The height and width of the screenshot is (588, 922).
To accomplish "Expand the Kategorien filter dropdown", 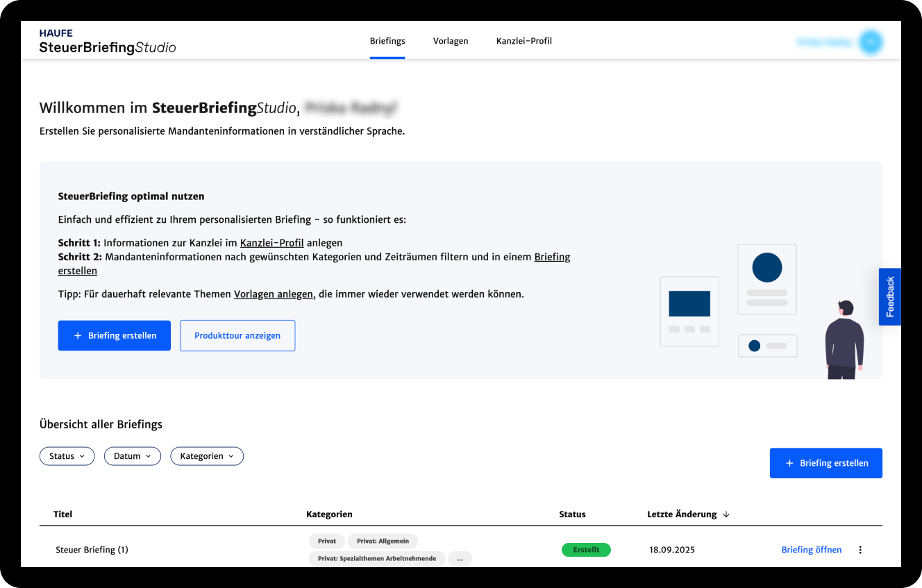I will coord(207,456).
